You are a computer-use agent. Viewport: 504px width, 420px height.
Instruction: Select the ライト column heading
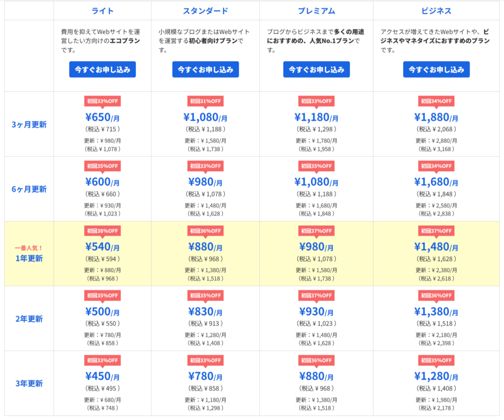[102, 11]
